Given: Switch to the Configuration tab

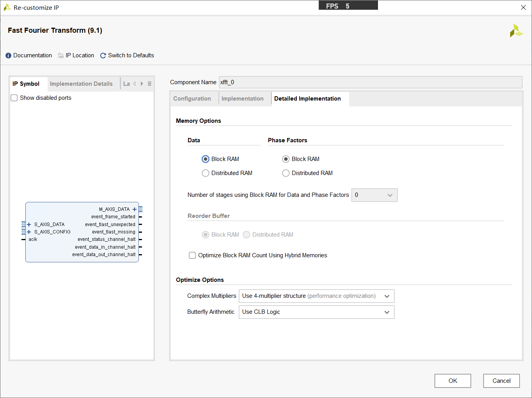Looking at the screenshot, I should click(x=192, y=99).
